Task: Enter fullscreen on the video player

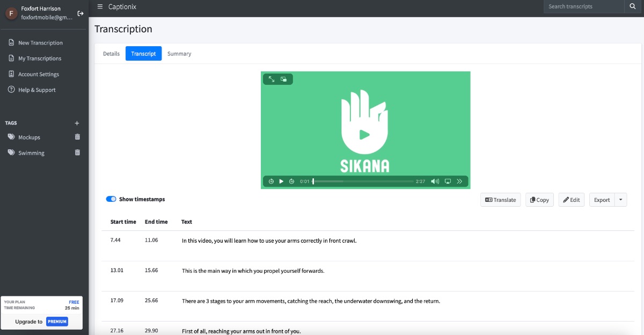Action: [x=272, y=79]
